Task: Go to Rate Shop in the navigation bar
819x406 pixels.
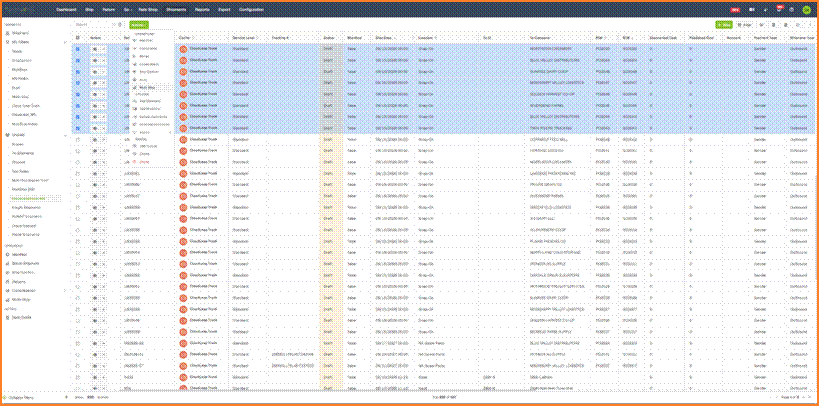Action: coord(149,9)
